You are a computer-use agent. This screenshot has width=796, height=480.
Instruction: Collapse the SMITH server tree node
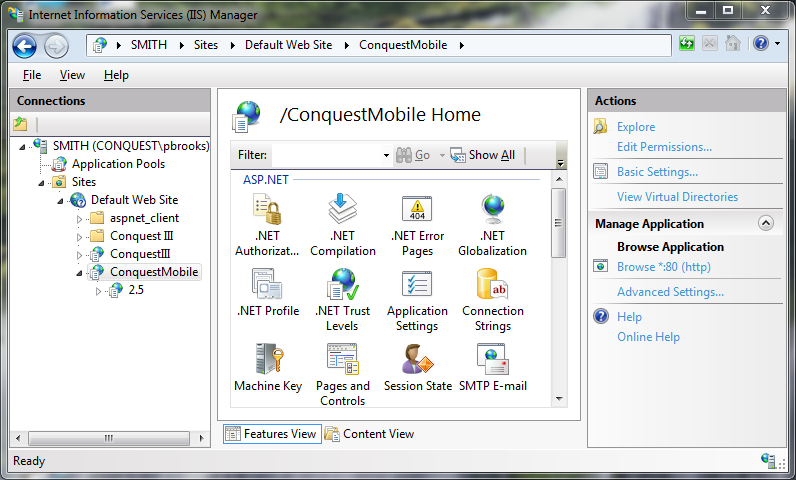click(x=22, y=147)
